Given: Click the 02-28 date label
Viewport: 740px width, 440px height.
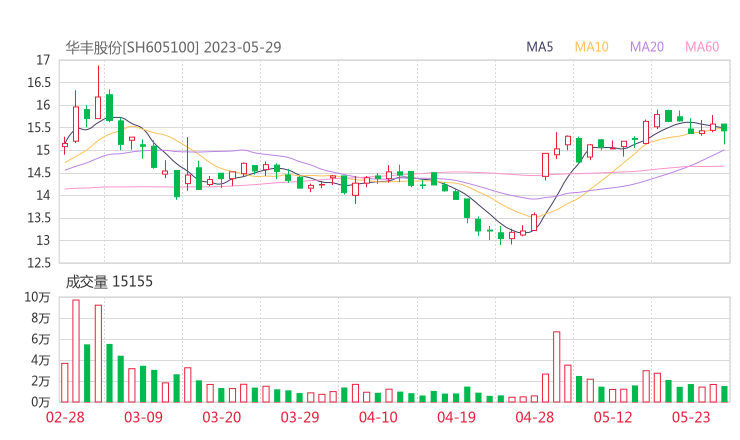Looking at the screenshot, I should [65, 417].
